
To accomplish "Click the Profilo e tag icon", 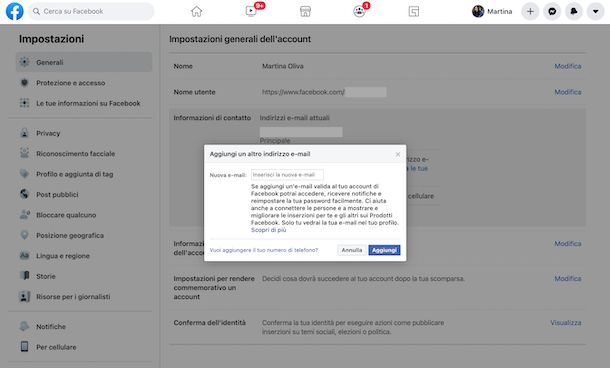I will click(24, 173).
